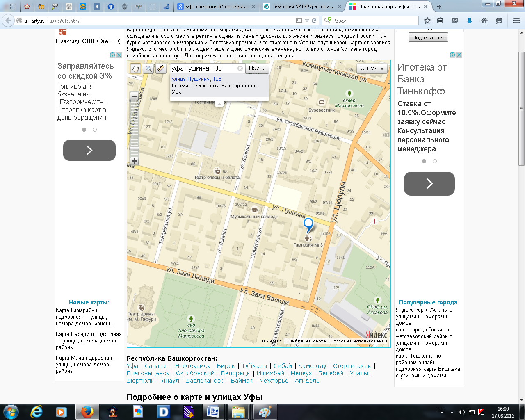Click the volume speaker tray icon
Screen dimensions: 525x420
pos(461,412)
